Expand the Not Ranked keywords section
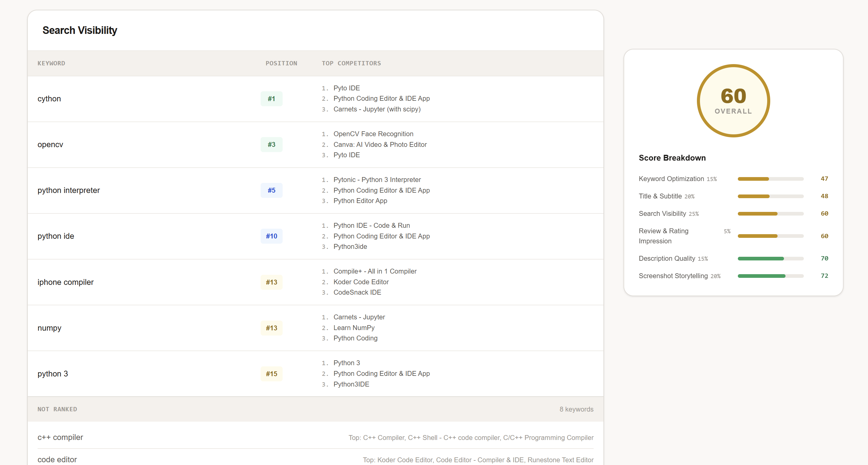This screenshot has height=465, width=868. (57, 409)
